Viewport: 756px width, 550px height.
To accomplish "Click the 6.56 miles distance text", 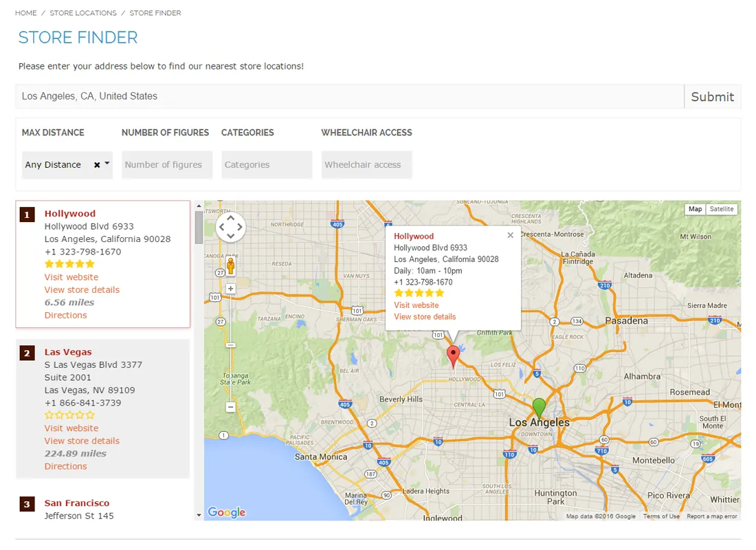I will click(69, 302).
